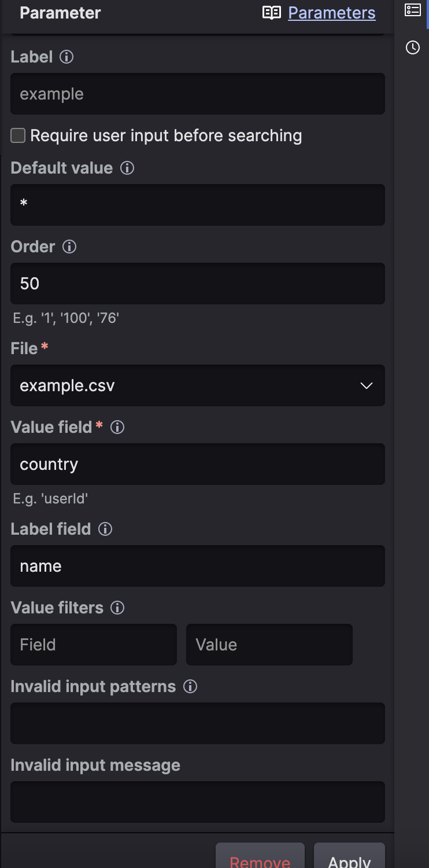The height and width of the screenshot is (868, 429).
Task: Click the Order field containing 50
Action: (198, 284)
